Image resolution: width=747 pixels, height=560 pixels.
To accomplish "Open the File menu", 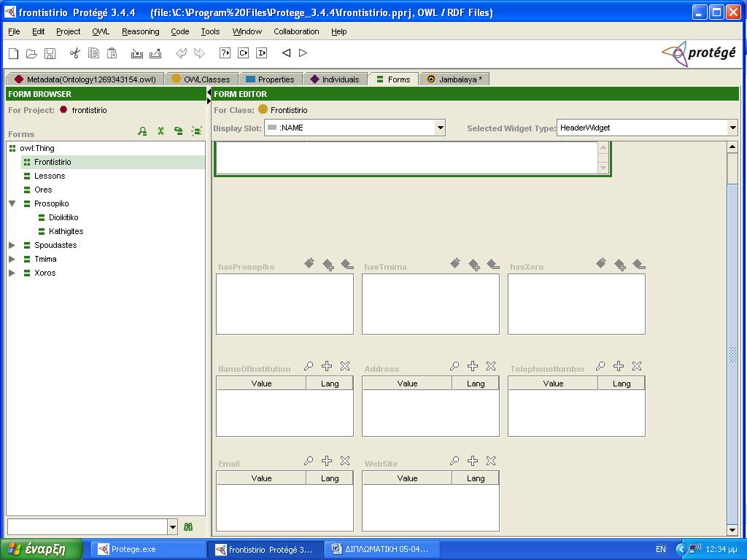I will pos(15,31).
